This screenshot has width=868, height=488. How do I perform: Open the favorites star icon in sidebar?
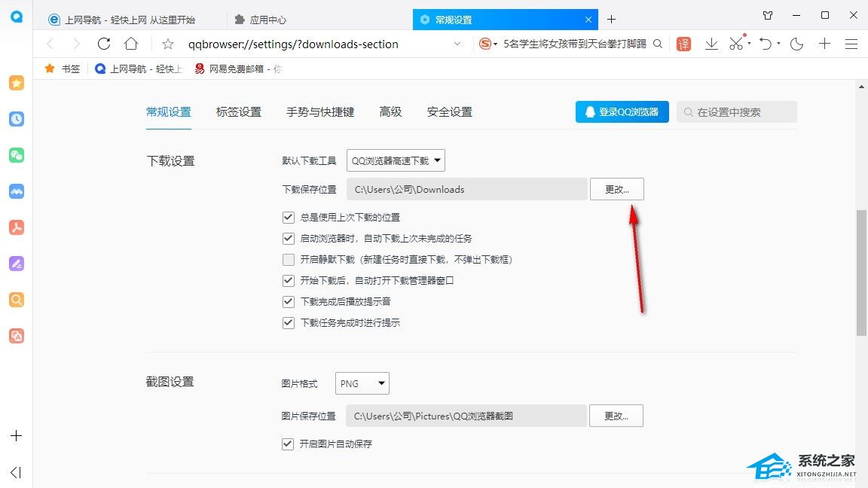[17, 83]
